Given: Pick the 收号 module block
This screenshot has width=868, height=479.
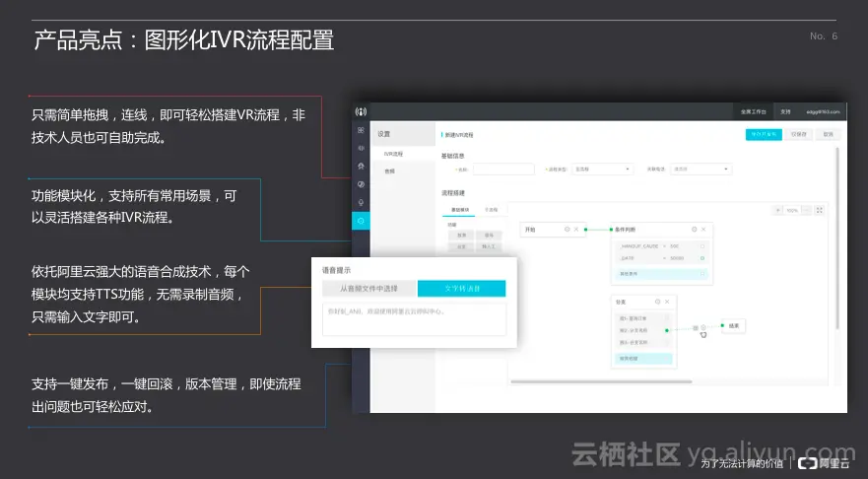Looking at the screenshot, I should coord(489,236).
